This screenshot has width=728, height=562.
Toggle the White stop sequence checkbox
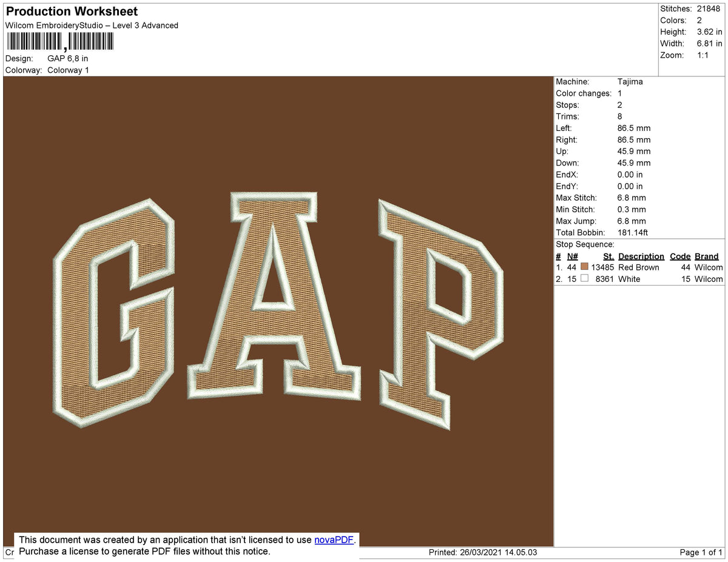(584, 279)
